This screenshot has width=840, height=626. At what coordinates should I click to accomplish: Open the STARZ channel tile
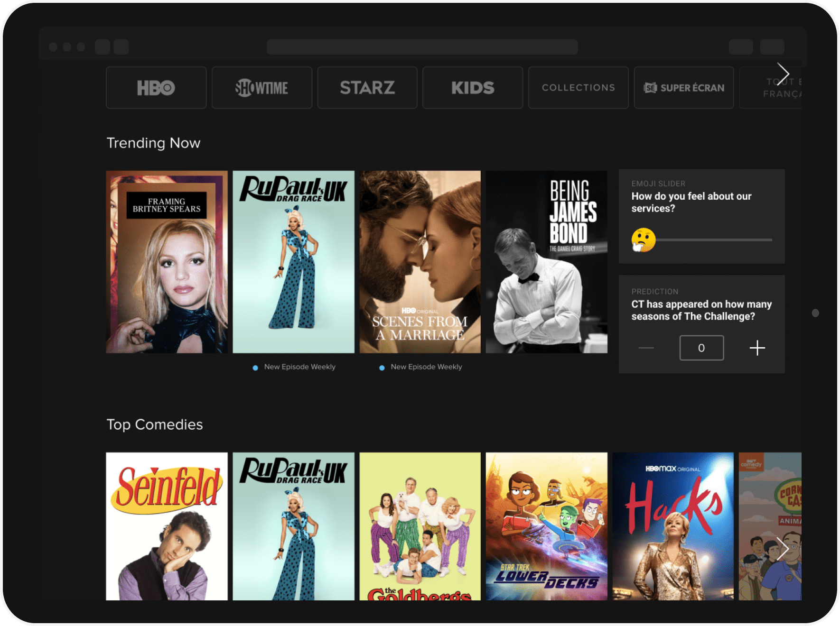pyautogui.click(x=367, y=88)
